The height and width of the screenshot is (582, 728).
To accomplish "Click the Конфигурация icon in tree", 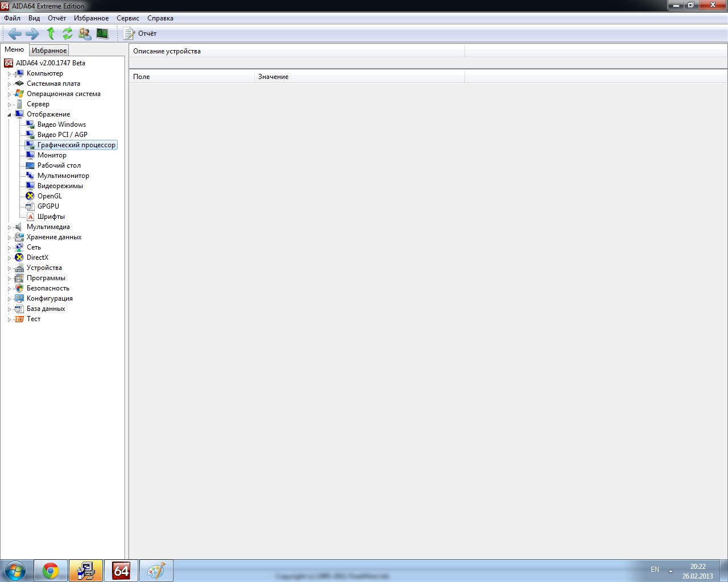I will click(x=19, y=298).
